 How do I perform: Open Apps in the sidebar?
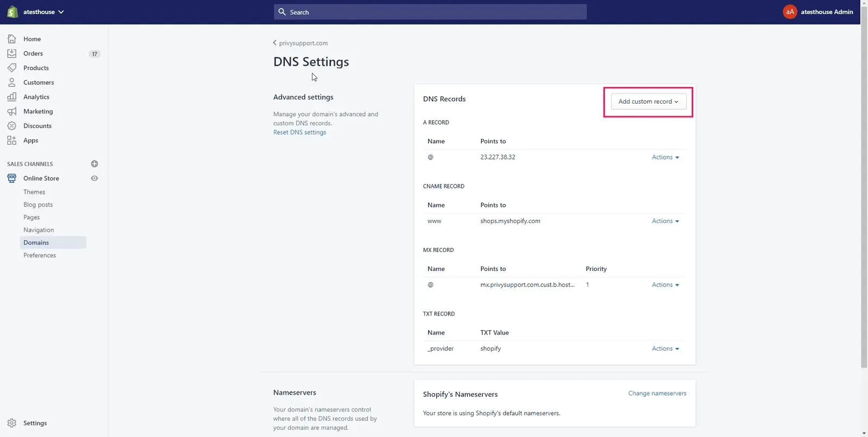click(x=31, y=140)
